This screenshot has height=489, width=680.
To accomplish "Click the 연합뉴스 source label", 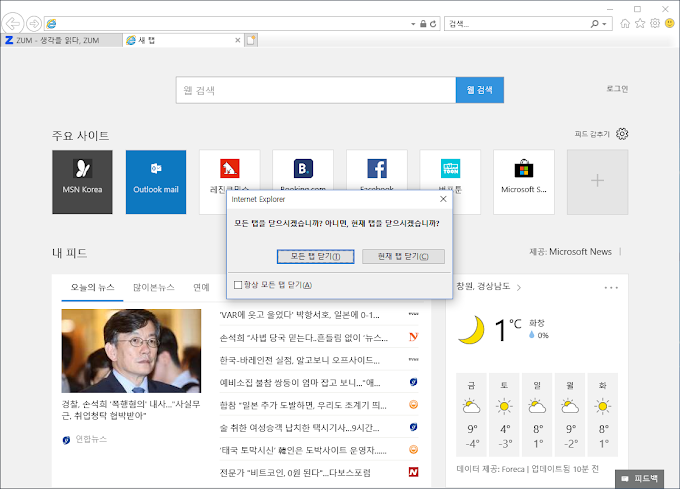I will click(x=91, y=439).
